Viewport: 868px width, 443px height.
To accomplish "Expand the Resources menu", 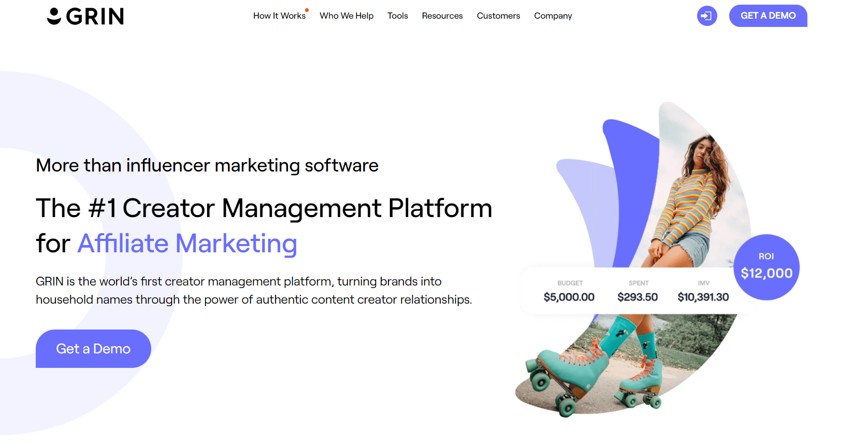I will (442, 16).
